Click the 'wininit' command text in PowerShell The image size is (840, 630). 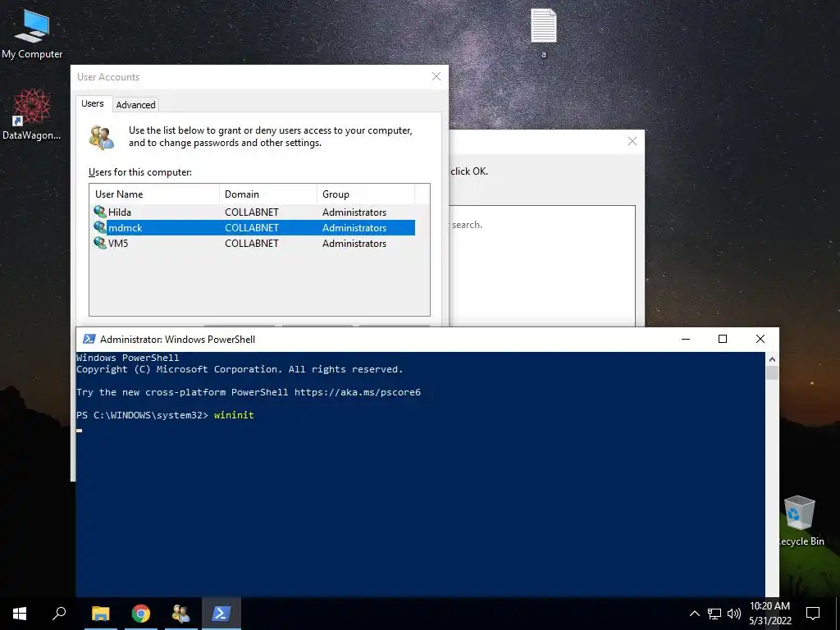[234, 414]
